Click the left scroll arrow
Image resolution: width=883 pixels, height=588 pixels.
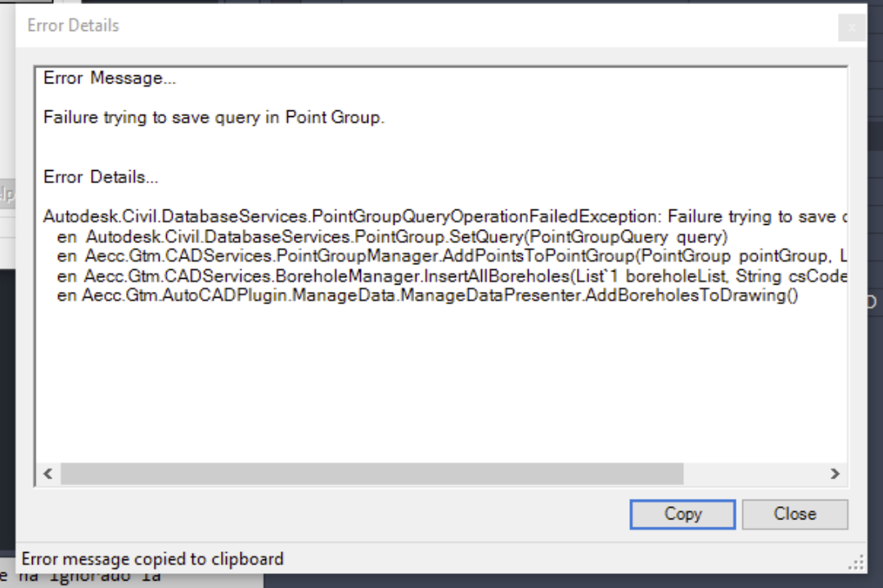pos(47,474)
